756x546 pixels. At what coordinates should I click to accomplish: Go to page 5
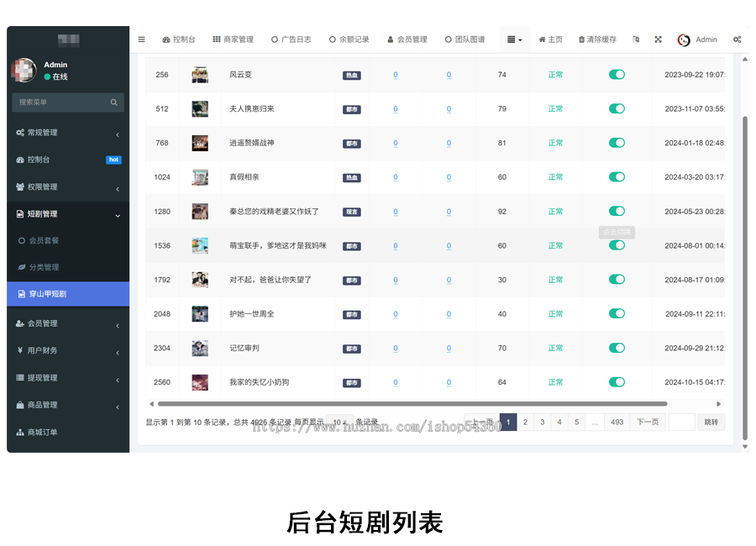pyautogui.click(x=576, y=422)
